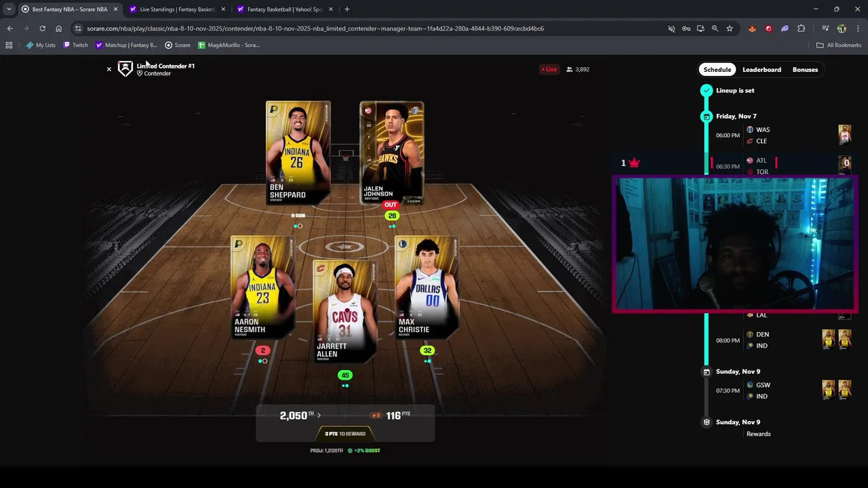Click Jalen Johnson's score bubble 28

coord(392,216)
